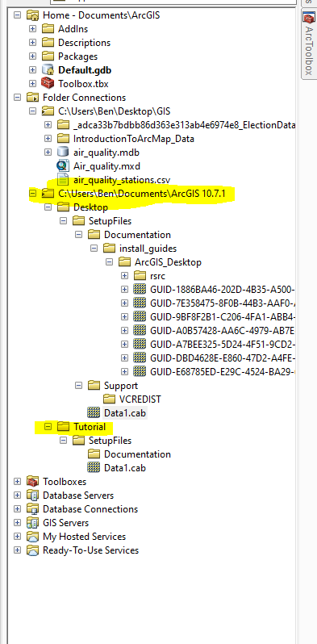
Task: Expand Toolbox.tbx
Action: point(32,84)
